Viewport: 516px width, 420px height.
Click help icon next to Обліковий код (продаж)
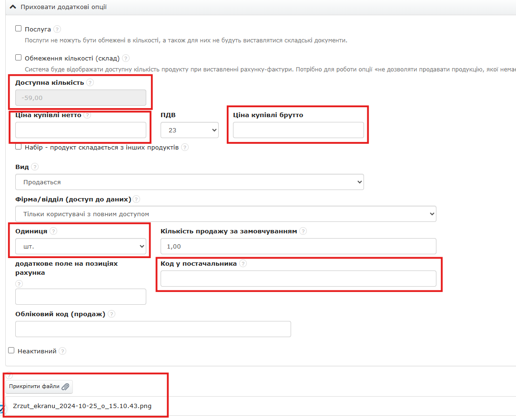111,314
